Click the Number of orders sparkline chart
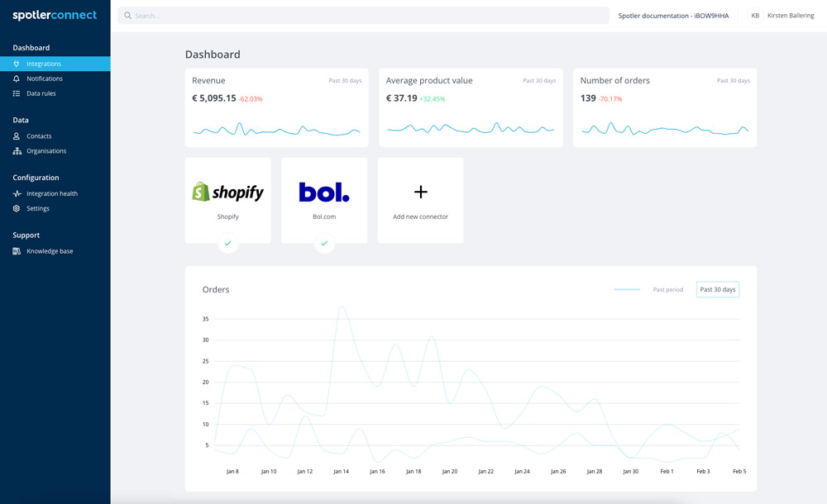Viewport: 827px width, 504px height. 665,129
